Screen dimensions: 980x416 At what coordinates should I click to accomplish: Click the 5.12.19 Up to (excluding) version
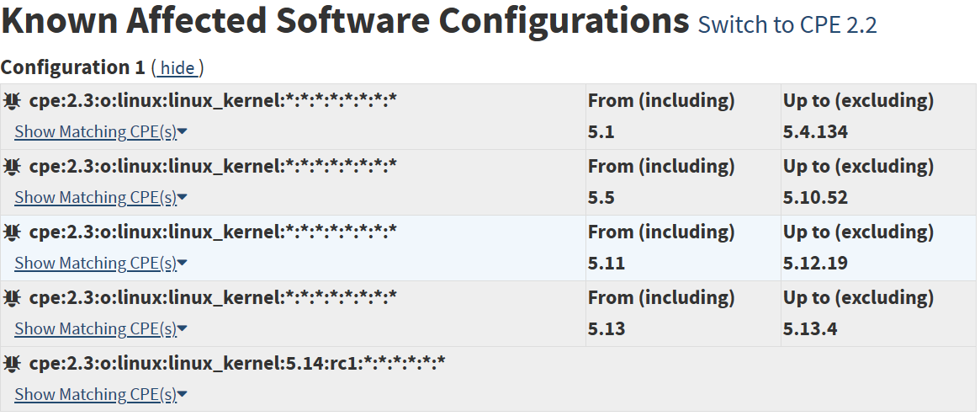point(815,263)
